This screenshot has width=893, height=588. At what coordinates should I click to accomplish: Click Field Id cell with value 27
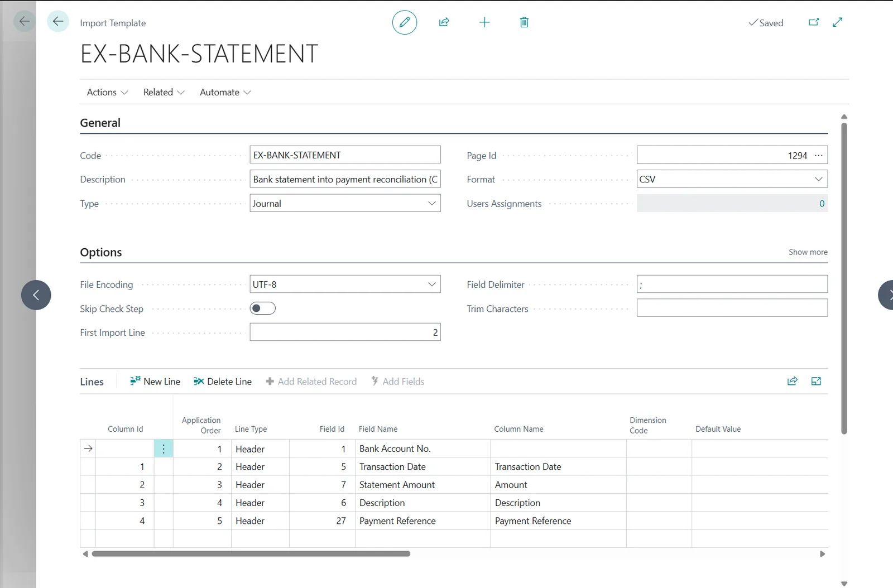pos(323,520)
